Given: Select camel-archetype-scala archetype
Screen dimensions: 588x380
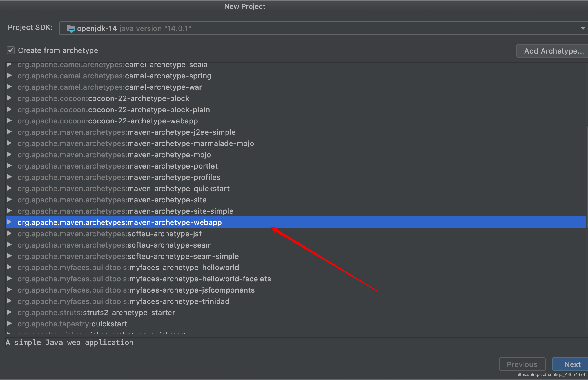Looking at the screenshot, I should tap(112, 65).
